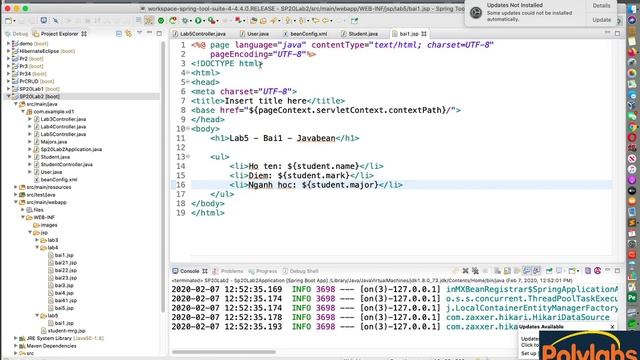Click the Skip All Breakpoints toolbar icon
Viewport: 640px width, 360px height.
pos(56,20)
